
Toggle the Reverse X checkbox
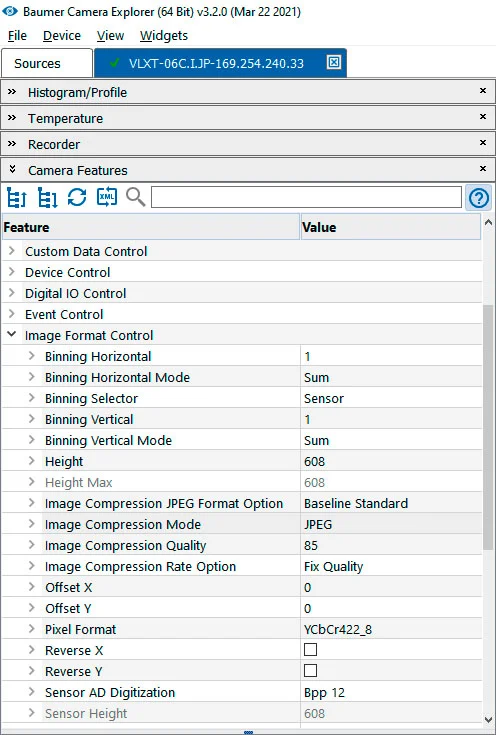click(x=310, y=650)
